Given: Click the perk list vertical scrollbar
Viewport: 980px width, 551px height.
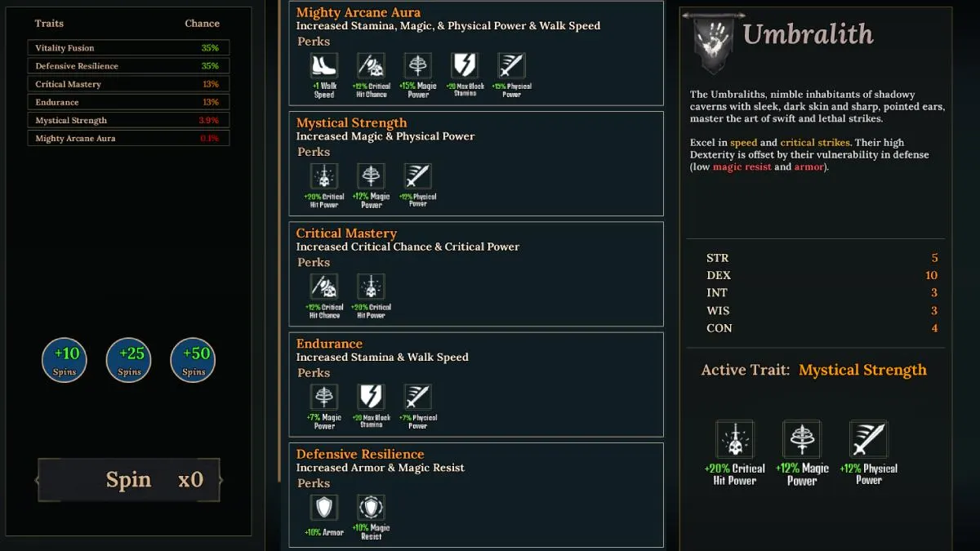Looking at the screenshot, I should (279, 241).
